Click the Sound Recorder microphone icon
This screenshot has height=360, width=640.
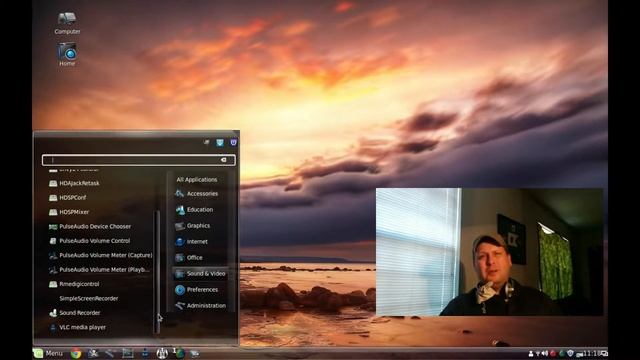53,313
